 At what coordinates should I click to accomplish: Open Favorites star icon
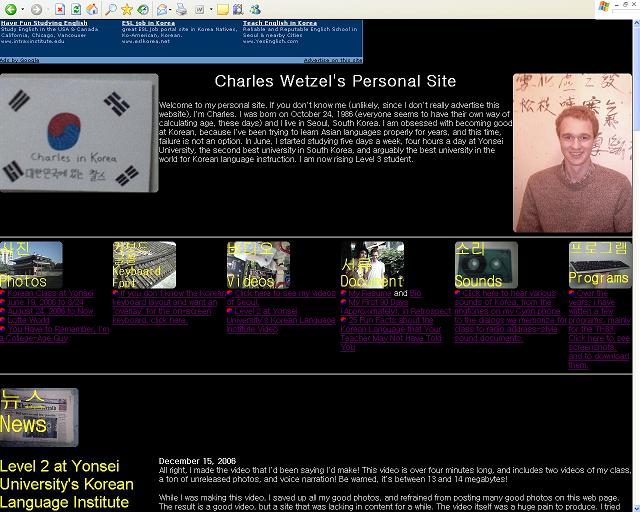click(x=127, y=9)
